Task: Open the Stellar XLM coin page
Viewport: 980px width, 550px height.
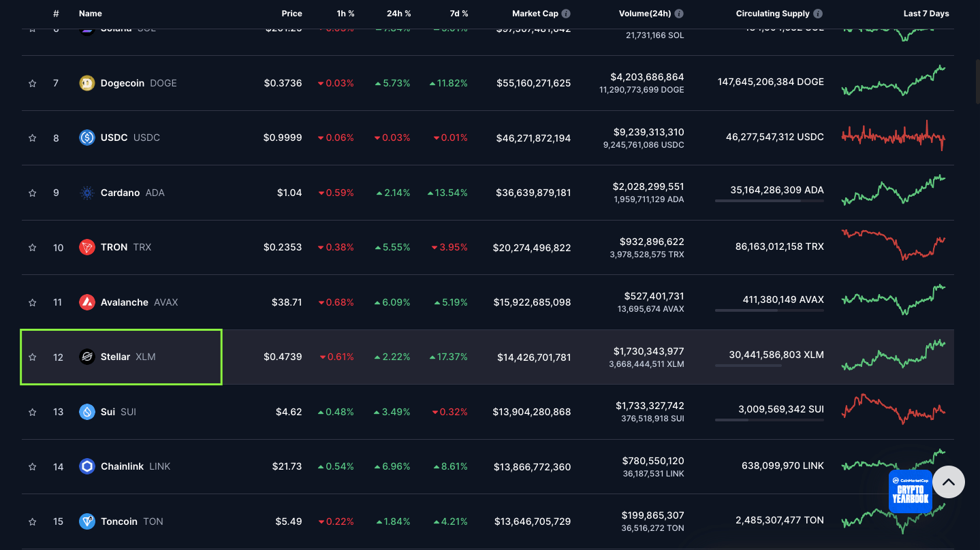Action: (128, 357)
